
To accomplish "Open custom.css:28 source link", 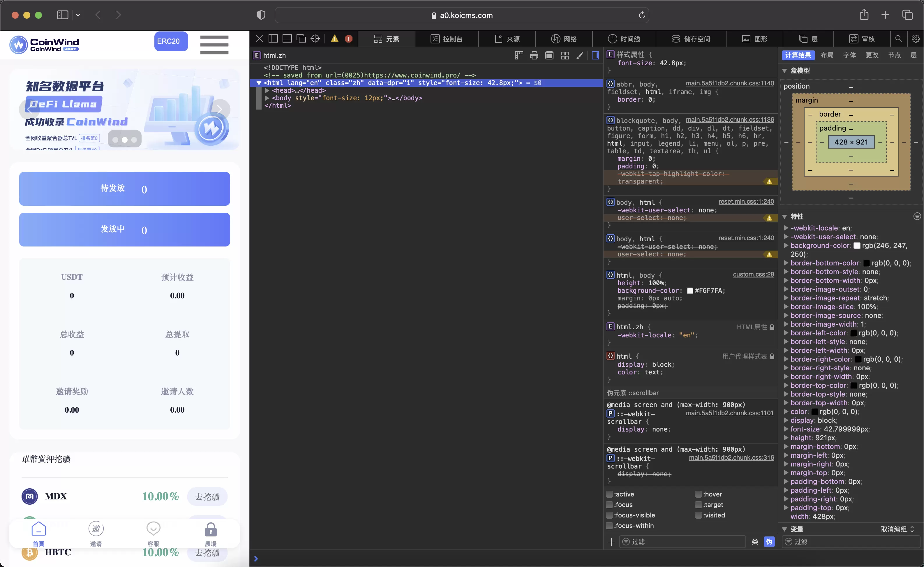I will point(753,274).
